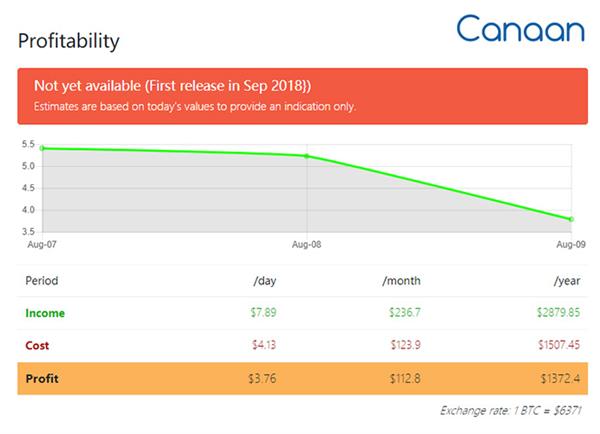600x434 pixels.
Task: Select the Profitability heading
Action: tap(69, 41)
